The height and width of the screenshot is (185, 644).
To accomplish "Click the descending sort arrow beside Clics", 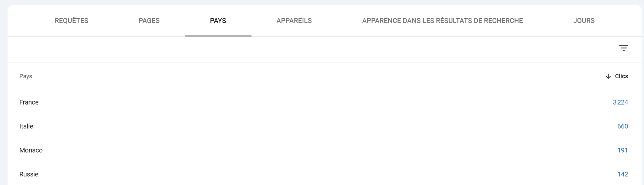I will tap(608, 76).
